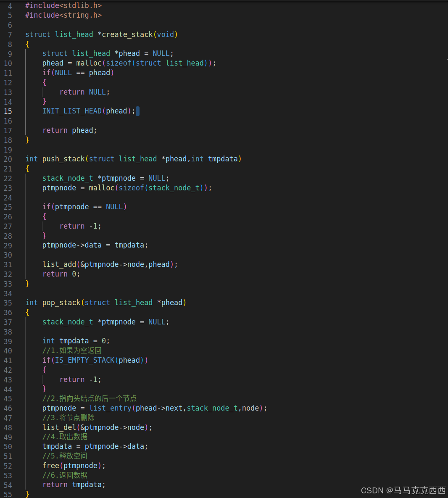Click the opening brace on line 8

coord(27,44)
